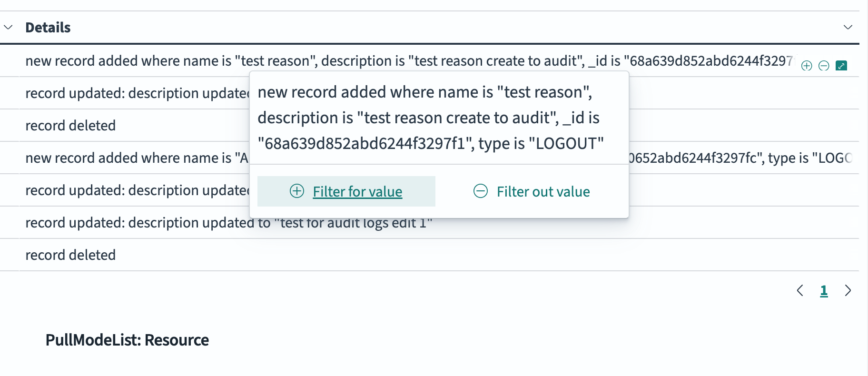Viewport: 868px width, 376px height.
Task: Click the row starting 'new record added where name is "A'
Action: click(137, 158)
